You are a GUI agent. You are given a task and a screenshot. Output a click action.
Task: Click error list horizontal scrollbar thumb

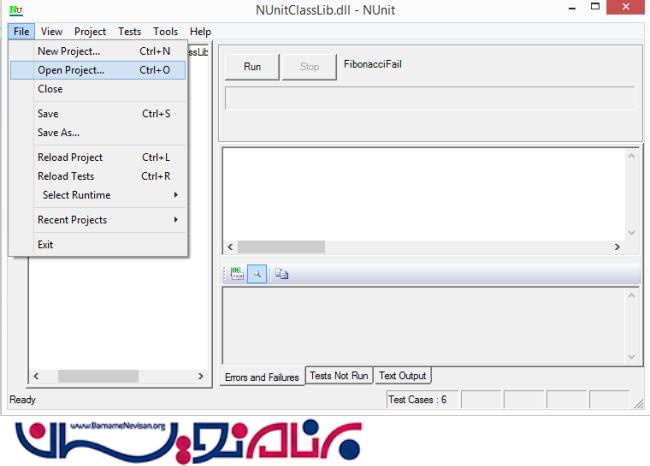[281, 247]
